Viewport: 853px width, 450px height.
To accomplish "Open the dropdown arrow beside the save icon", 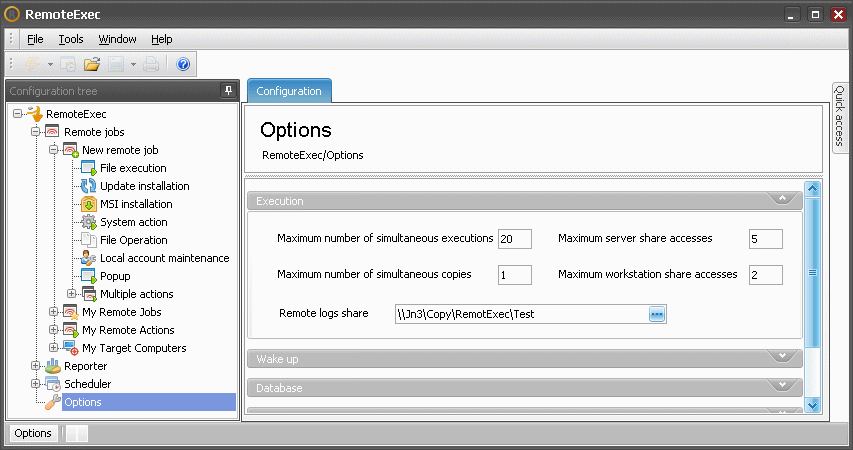I will pyautogui.click(x=133, y=65).
